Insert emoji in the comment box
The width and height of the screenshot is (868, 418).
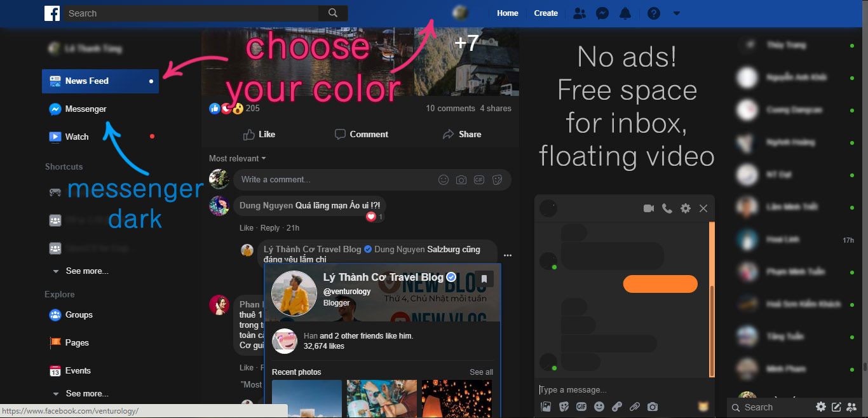pos(444,180)
